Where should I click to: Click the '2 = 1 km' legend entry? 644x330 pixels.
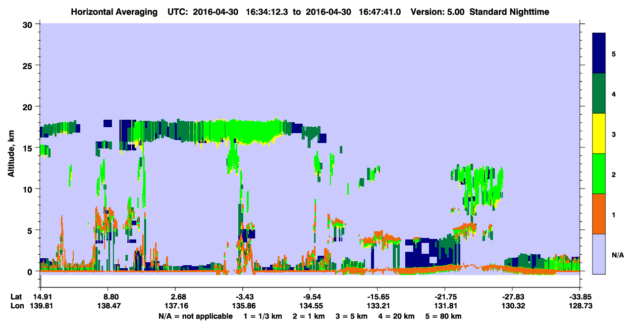[308, 316]
